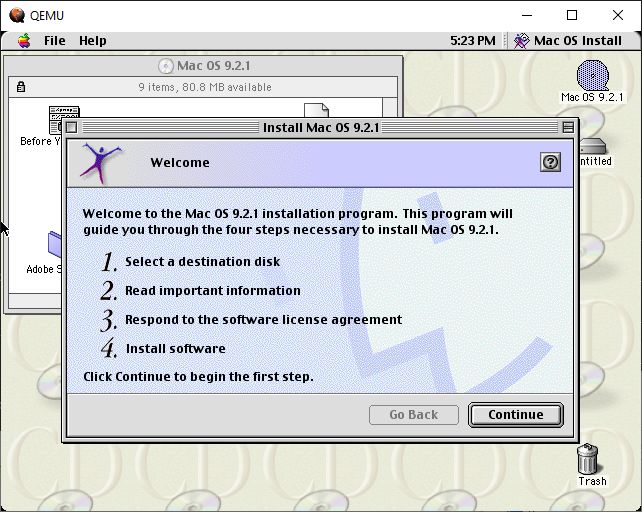This screenshot has width=642, height=512.
Task: Select the Mac OS 9.2.1 CD desktop icon
Action: tap(592, 80)
